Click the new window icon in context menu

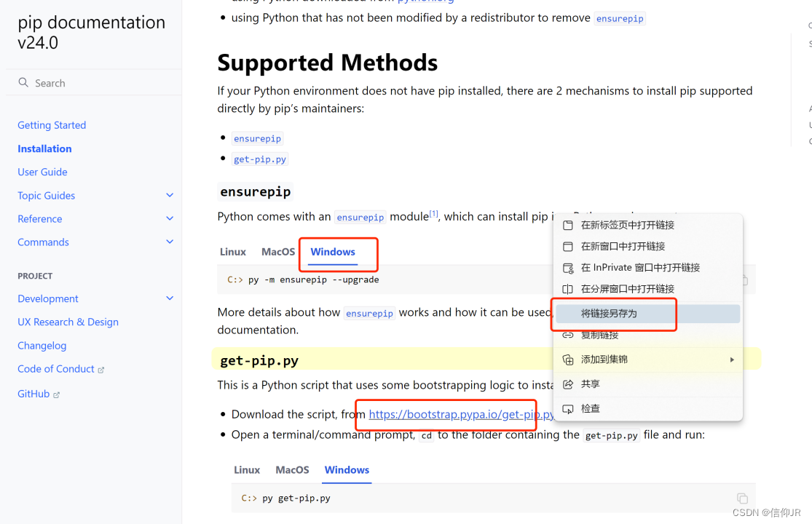click(x=568, y=246)
